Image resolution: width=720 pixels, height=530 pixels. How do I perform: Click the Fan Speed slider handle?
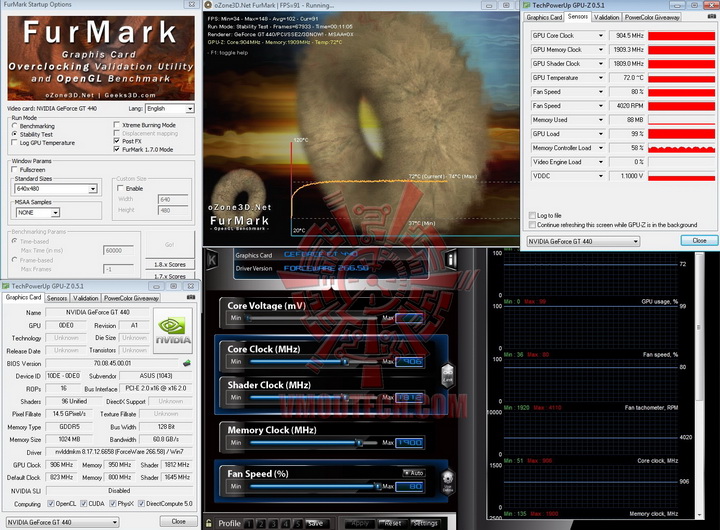pyautogui.click(x=377, y=486)
